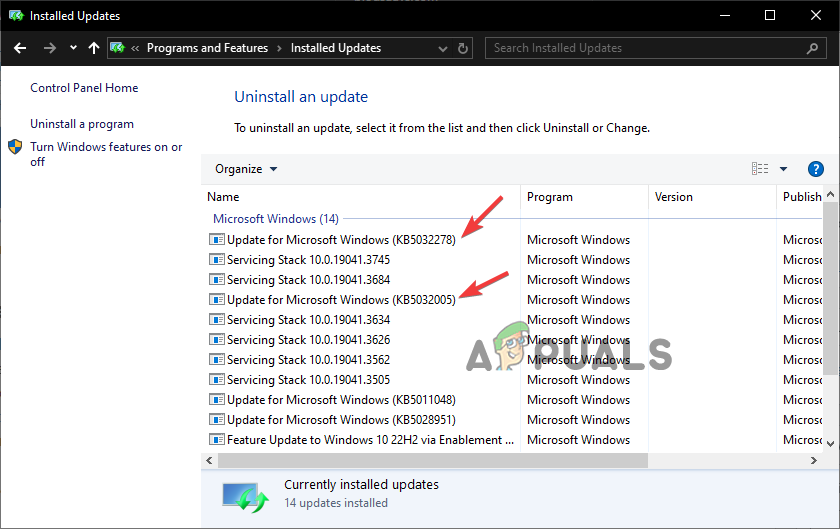Select Update for Microsoft Windows (KB5032278)

point(341,240)
